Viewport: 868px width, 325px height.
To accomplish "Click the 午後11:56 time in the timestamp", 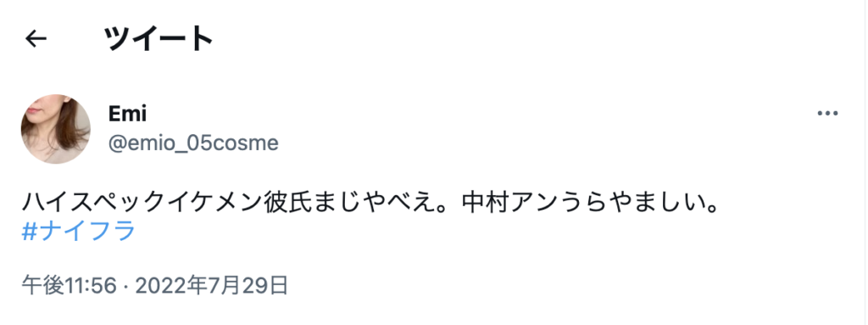I will pyautogui.click(x=70, y=286).
